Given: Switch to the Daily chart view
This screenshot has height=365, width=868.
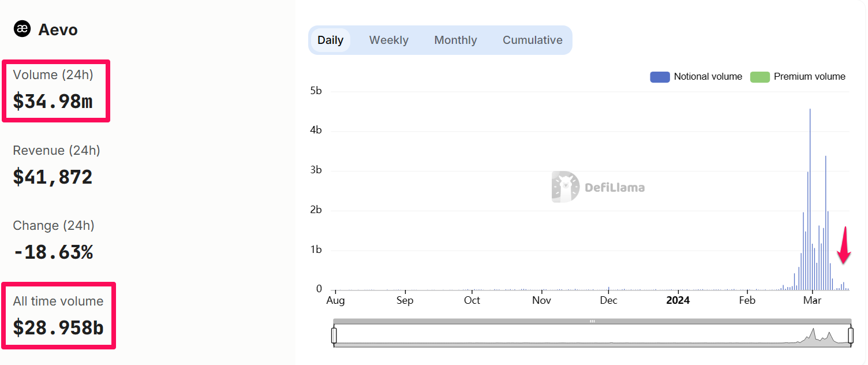Looking at the screenshot, I should pyautogui.click(x=330, y=40).
